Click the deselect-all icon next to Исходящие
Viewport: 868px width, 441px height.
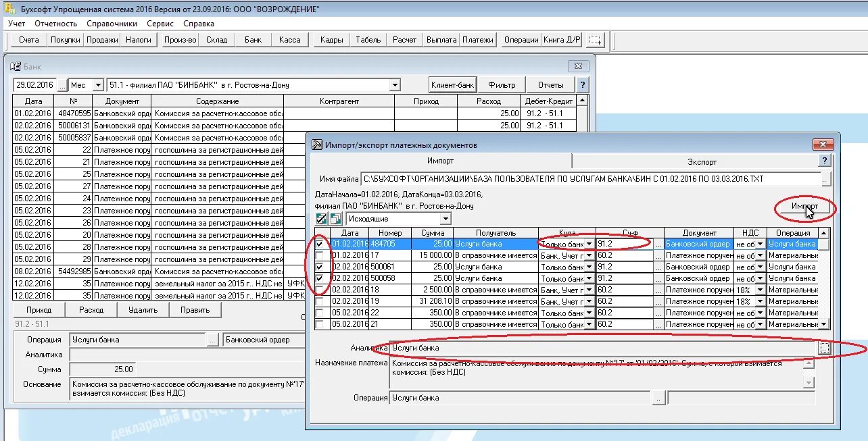tap(335, 219)
